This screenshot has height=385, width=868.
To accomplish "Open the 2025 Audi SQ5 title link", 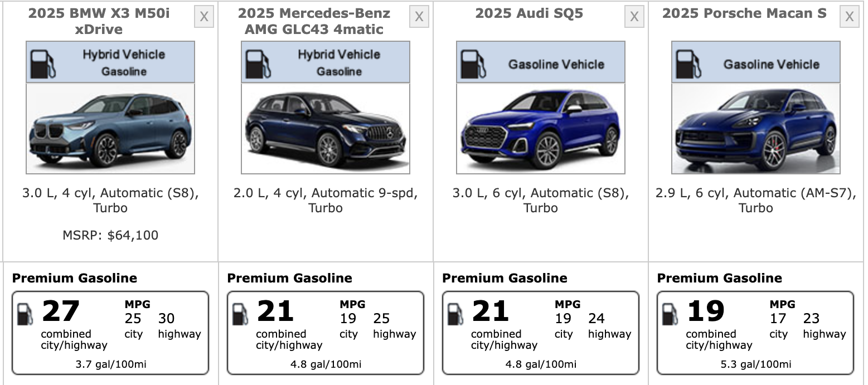I will (x=529, y=13).
